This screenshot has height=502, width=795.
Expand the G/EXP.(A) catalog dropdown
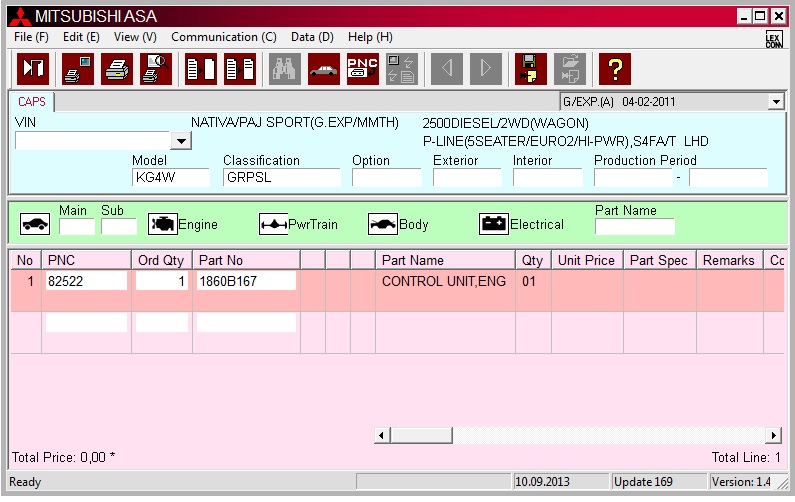[776, 102]
